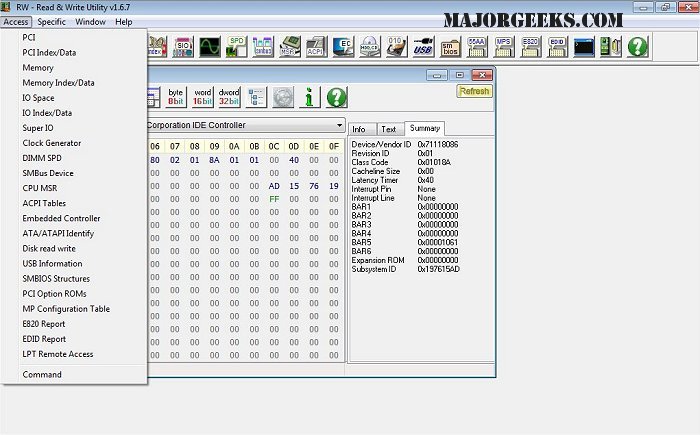Open the MPS configuration table icon

click(503, 46)
